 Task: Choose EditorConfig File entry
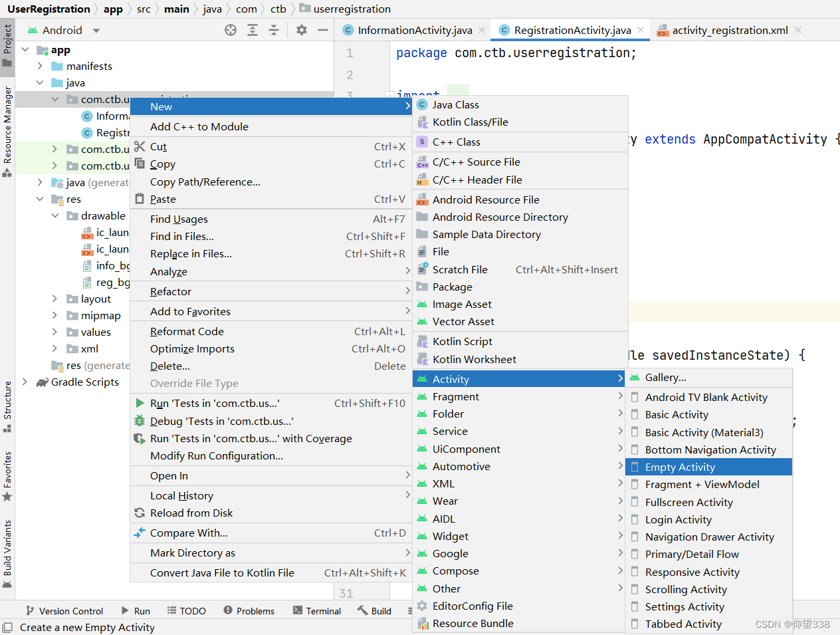(520, 606)
